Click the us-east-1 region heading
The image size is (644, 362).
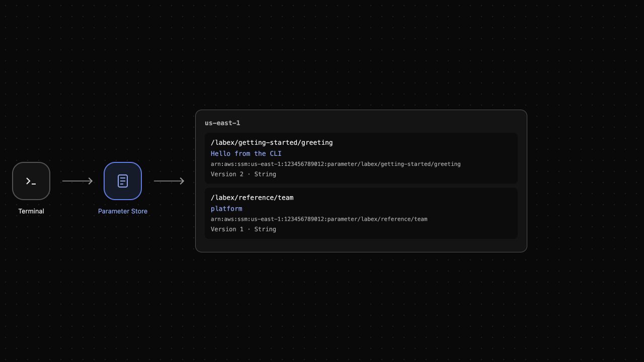tap(222, 123)
